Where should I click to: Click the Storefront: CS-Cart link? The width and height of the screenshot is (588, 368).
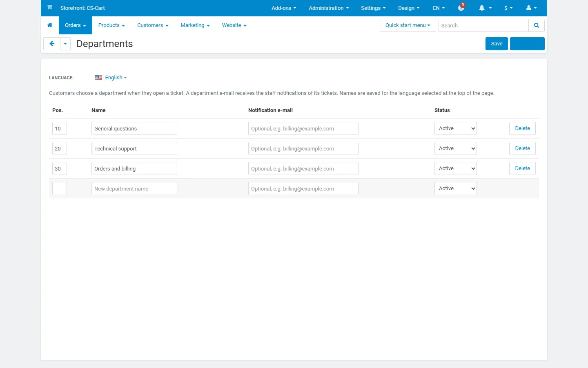pos(82,8)
